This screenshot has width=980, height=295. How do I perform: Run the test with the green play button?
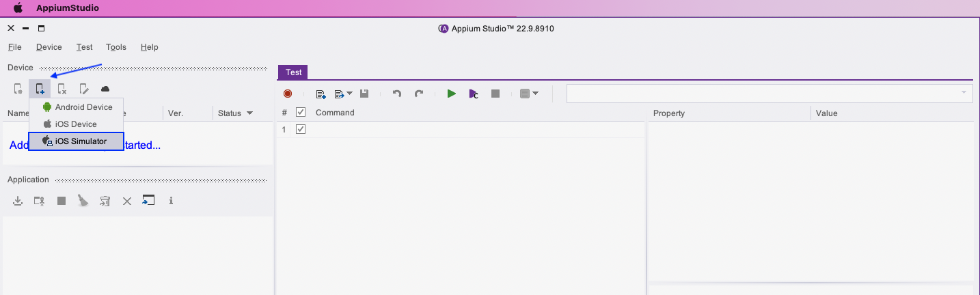[451, 94]
